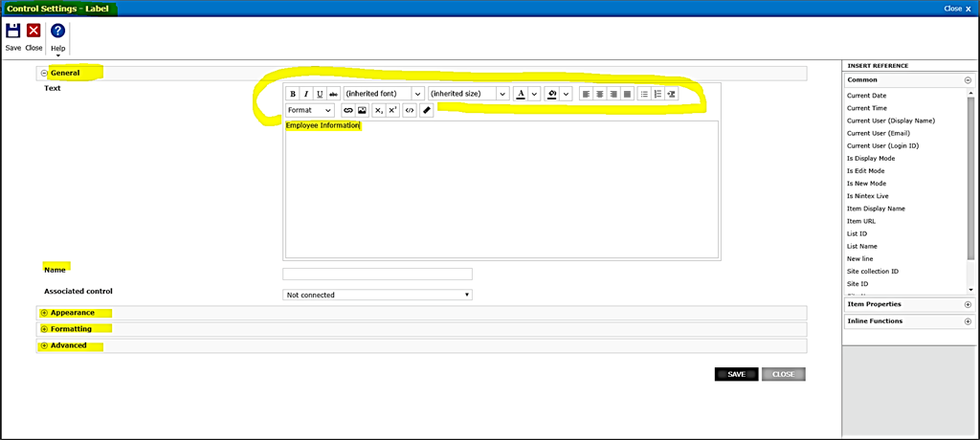Insert a numbered list
980x440 pixels.
point(657,94)
